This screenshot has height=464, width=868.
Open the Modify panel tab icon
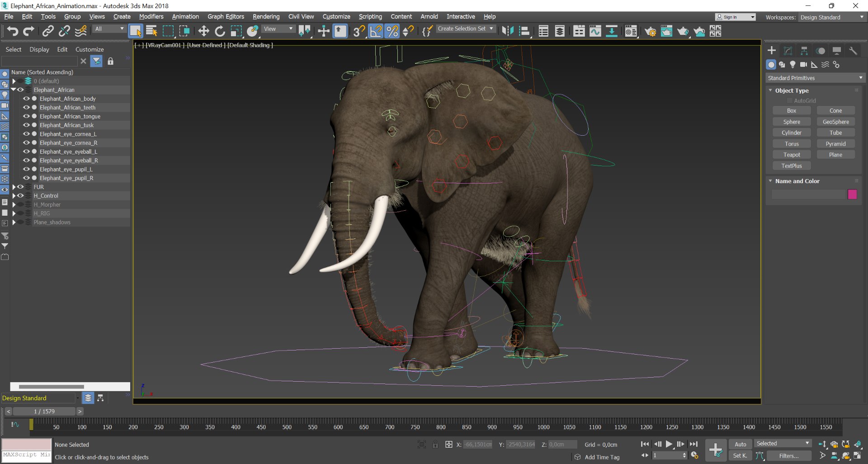788,51
